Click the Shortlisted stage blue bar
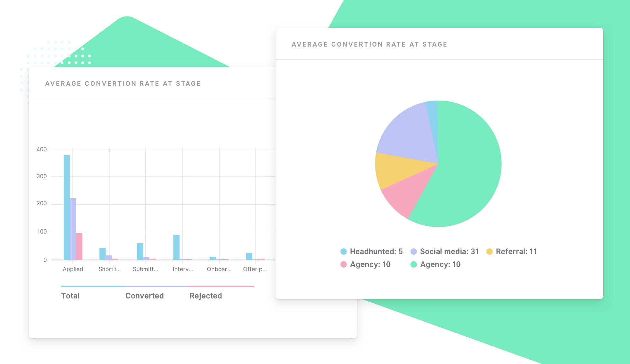The image size is (630, 364). (x=102, y=254)
